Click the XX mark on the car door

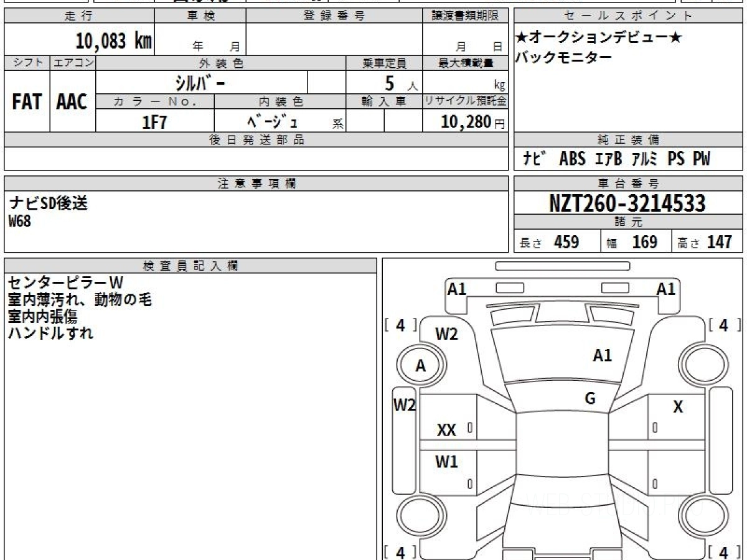tap(446, 430)
